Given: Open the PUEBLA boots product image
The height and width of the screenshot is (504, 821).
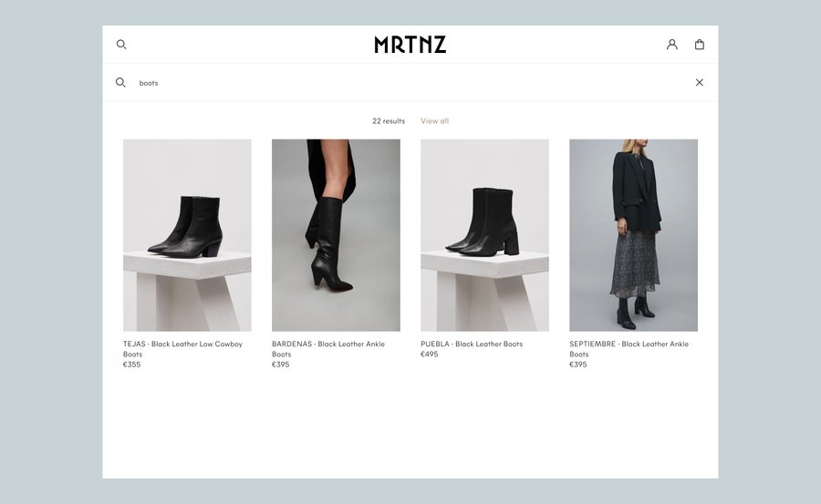Looking at the screenshot, I should pos(485,235).
